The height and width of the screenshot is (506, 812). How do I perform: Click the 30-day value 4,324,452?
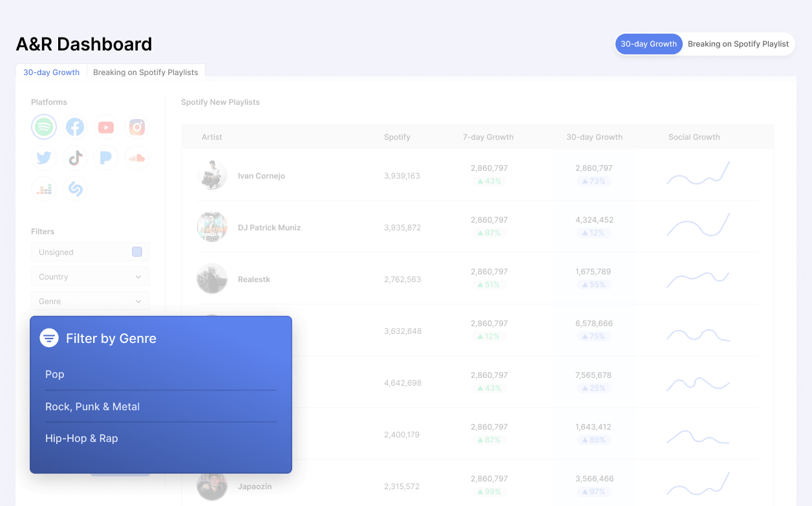coord(594,220)
